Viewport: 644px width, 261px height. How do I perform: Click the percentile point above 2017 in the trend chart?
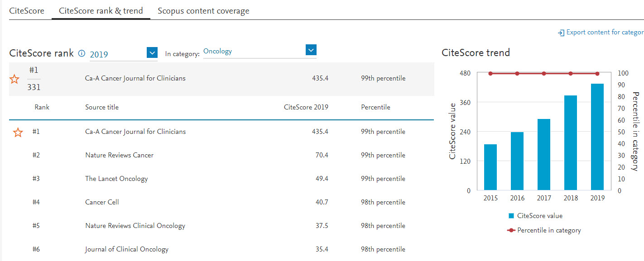[x=544, y=73]
